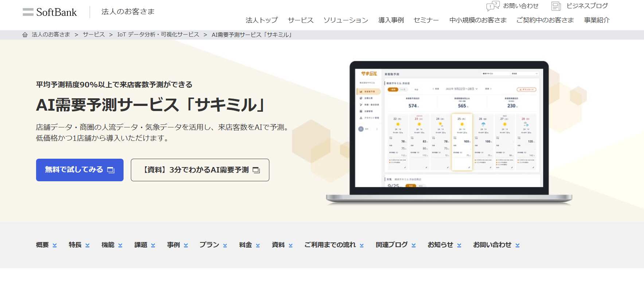
Task: Click the ビジネスブログ document icon
Action: [556, 6]
